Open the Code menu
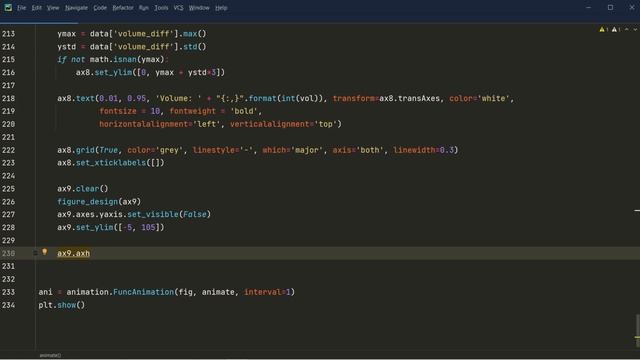This screenshot has width=640, height=360. [100, 8]
